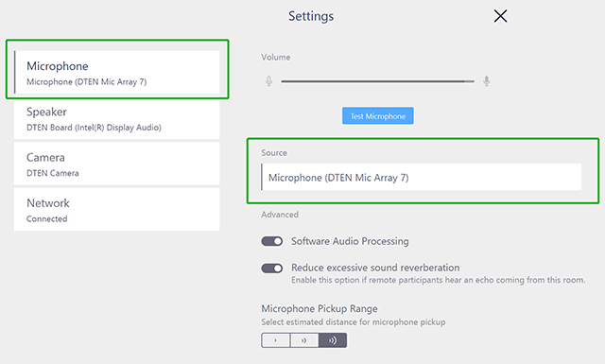The height and width of the screenshot is (364, 605).
Task: Click the Advanced section label
Action: (280, 215)
